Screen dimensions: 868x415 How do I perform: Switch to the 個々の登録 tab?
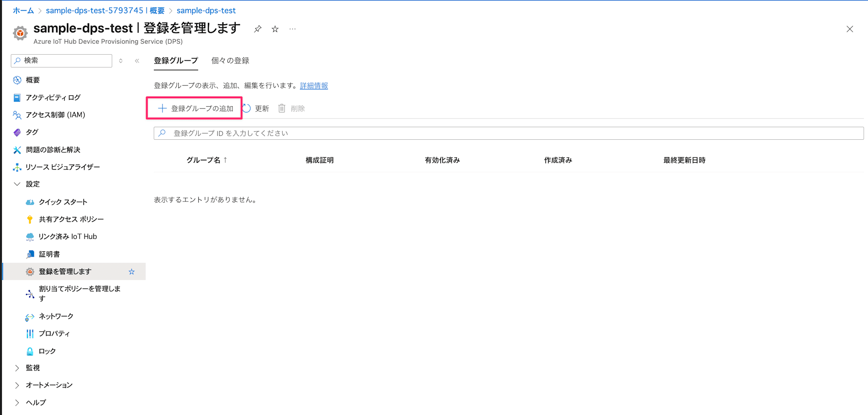230,61
